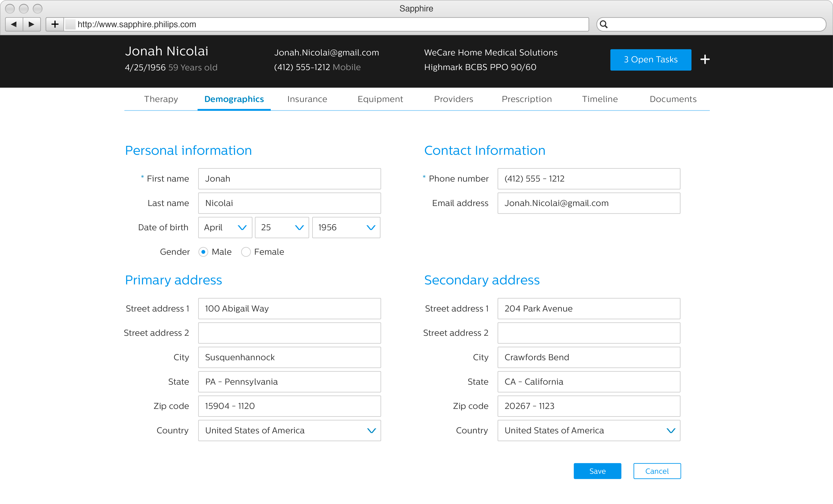Viewport: 833px width, 504px height.
Task: Click the search magnifier icon
Action: [x=604, y=24]
